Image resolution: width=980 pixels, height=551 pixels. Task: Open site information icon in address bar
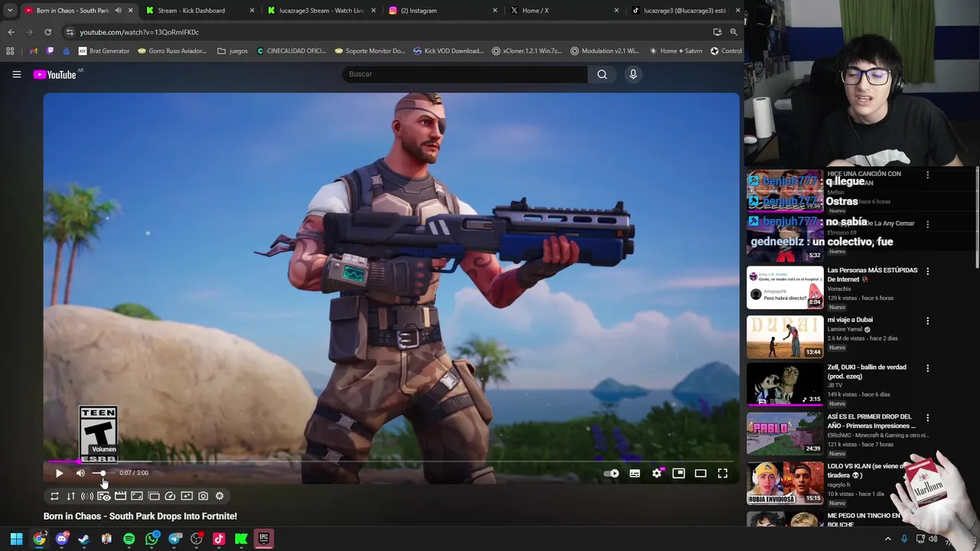click(70, 32)
